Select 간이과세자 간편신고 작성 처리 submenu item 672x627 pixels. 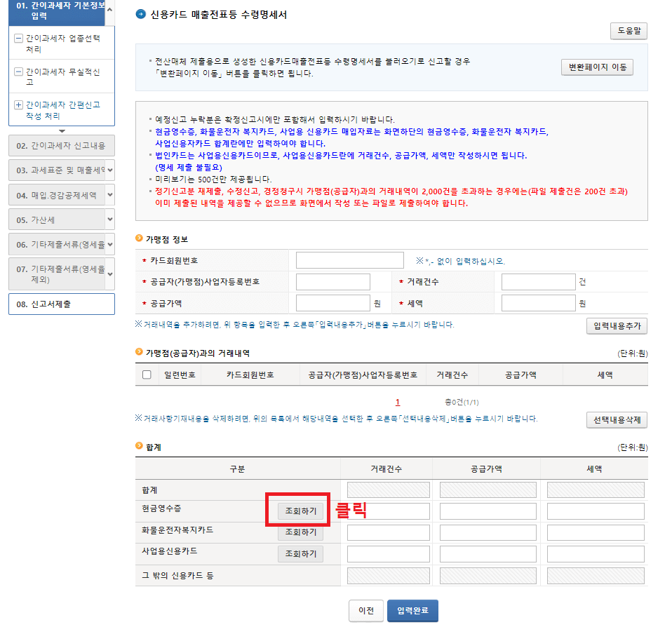coord(63,110)
